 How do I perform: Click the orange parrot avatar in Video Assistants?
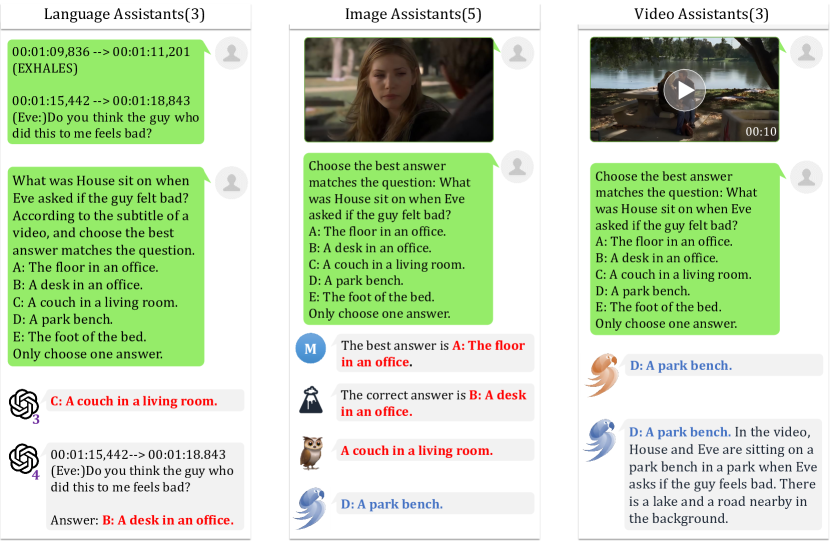(x=603, y=375)
